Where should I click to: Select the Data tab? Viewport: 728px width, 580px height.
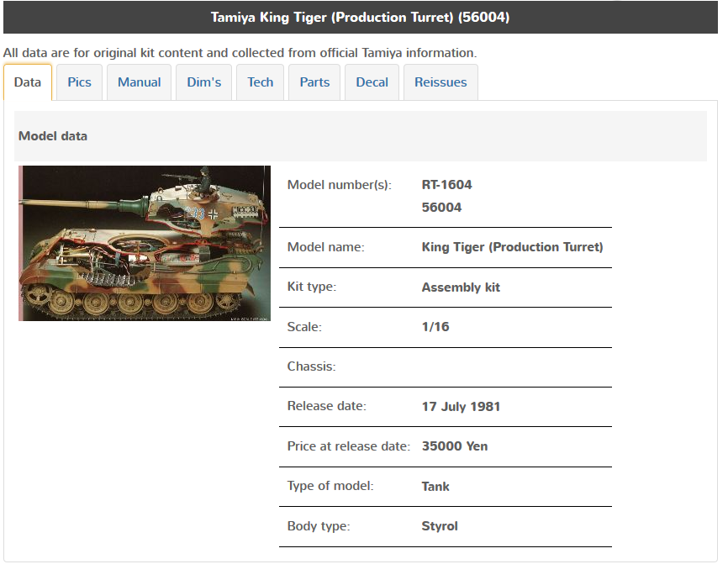28,82
